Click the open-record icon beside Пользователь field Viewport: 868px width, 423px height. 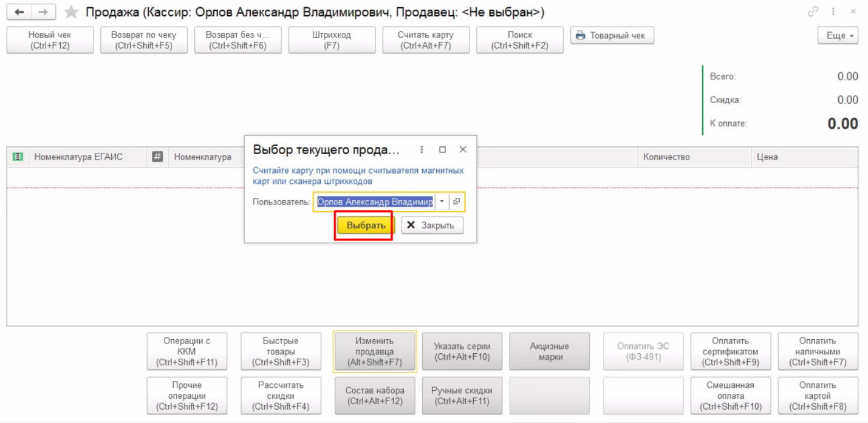pyautogui.click(x=457, y=201)
